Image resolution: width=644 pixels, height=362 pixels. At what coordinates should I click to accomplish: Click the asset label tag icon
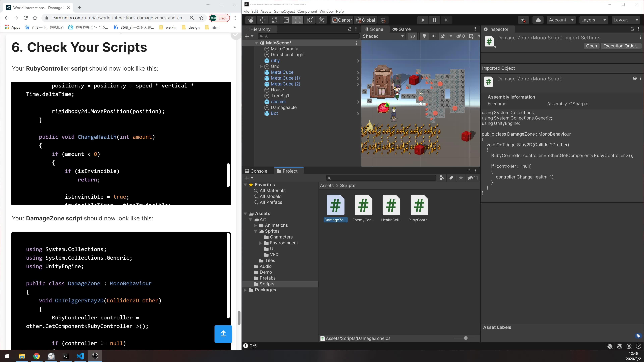(638, 336)
